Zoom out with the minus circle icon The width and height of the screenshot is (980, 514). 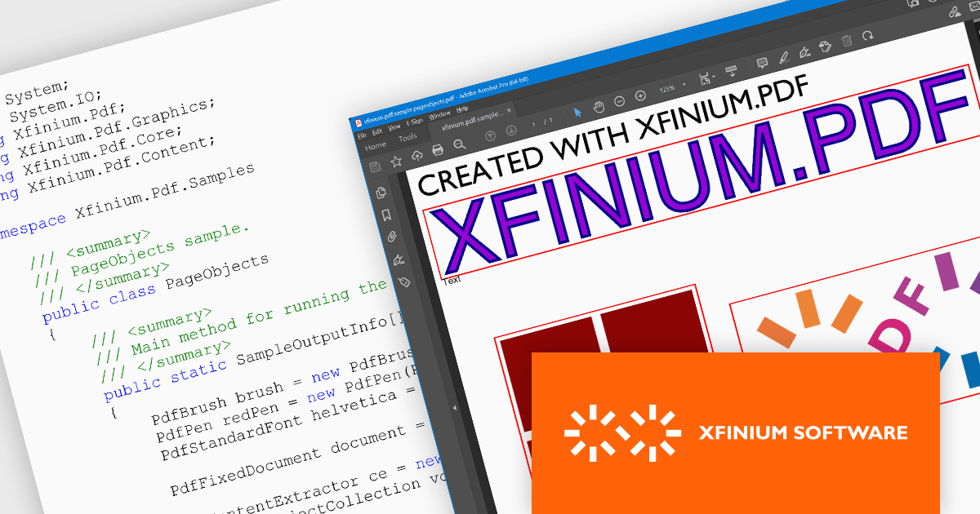tap(619, 101)
